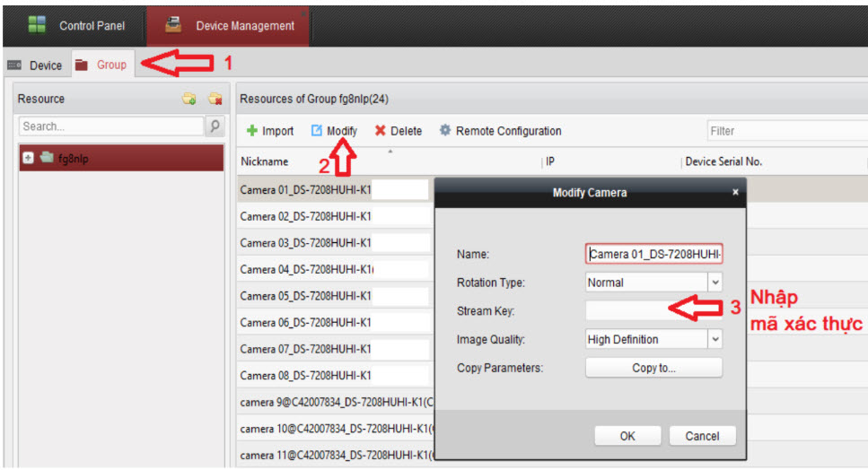The height and width of the screenshot is (470, 868).
Task: Click Cancel in Modify Camera dialog
Action: point(702,436)
